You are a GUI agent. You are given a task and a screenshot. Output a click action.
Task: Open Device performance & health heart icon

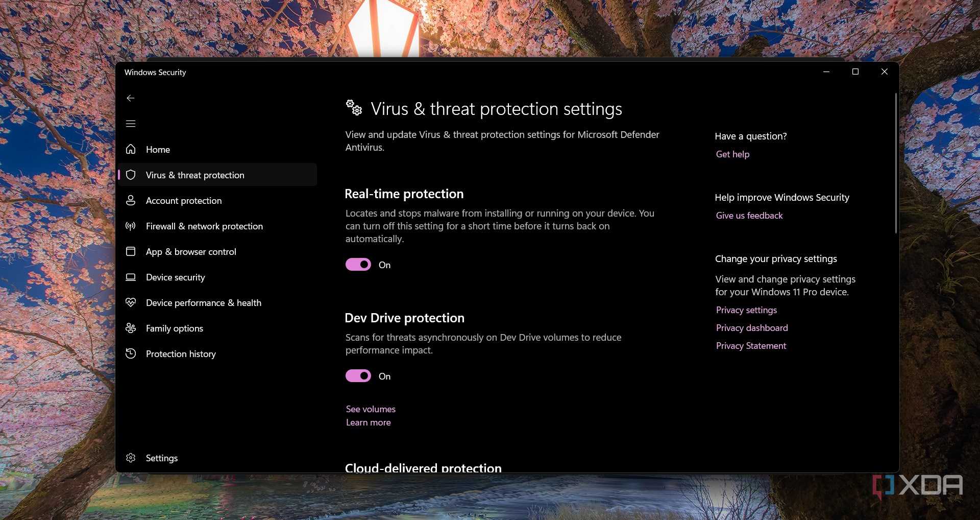click(131, 302)
